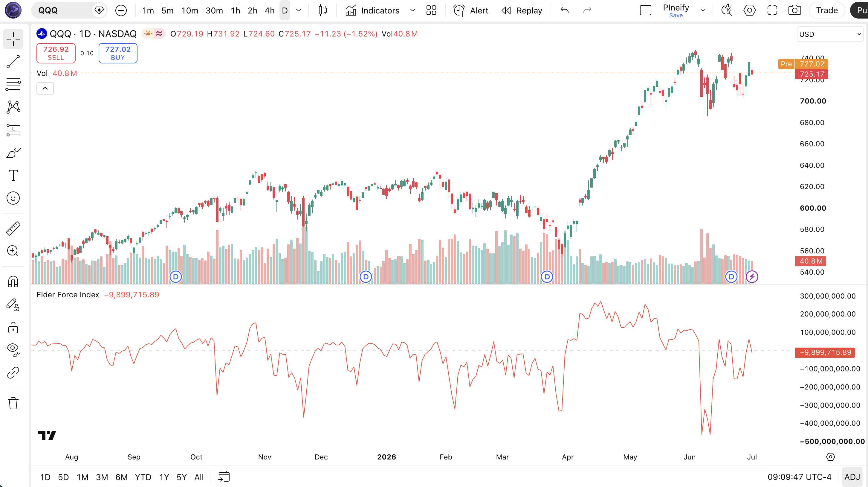Toggle lock all drawings
This screenshot has height=487, width=868.
pos(13,327)
